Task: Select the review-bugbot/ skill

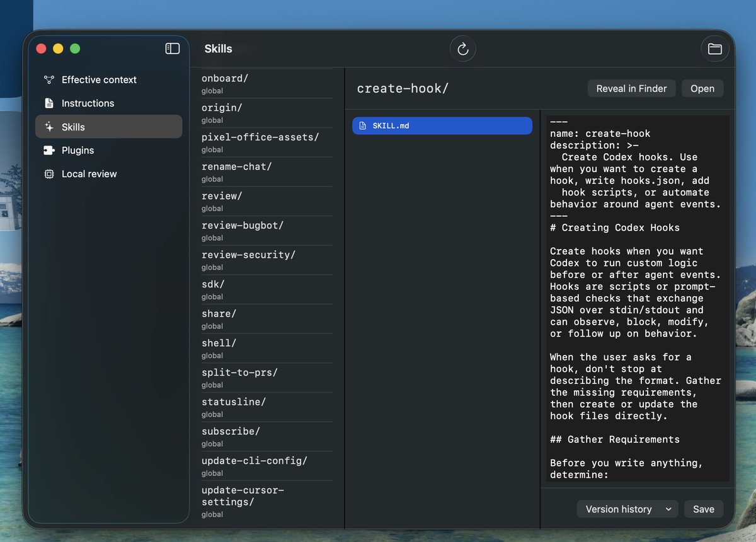Action: [266, 231]
